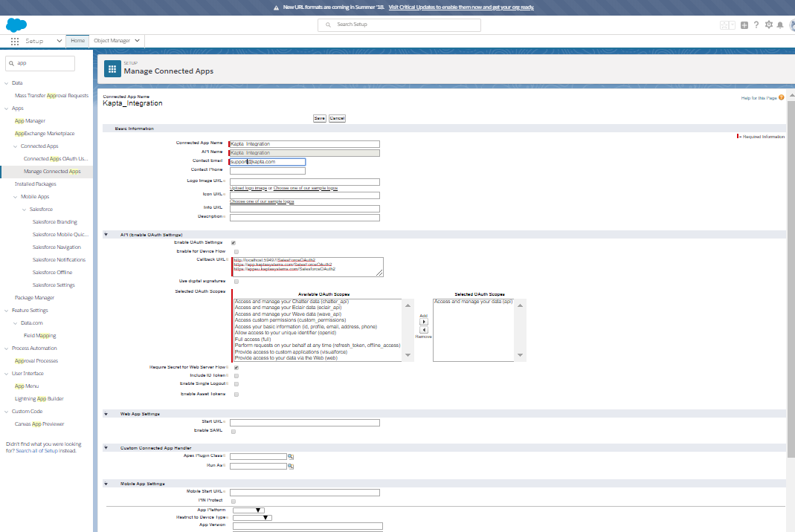Collapse the Connected Apps tree node
795x532 pixels.
[15, 146]
